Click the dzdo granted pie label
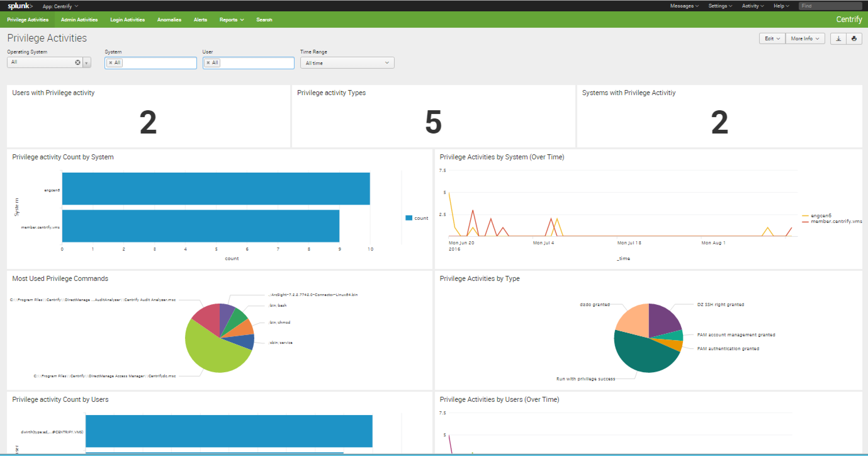This screenshot has height=456, width=868. tap(595, 305)
